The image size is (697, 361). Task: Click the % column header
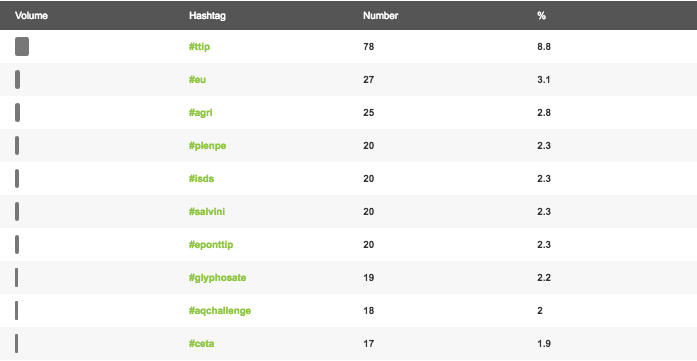pos(541,16)
